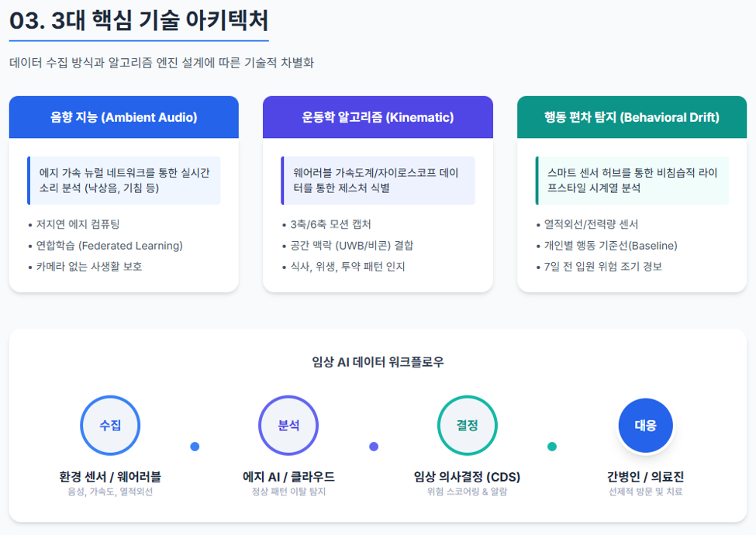
Task: Click the 공간 맥락 (UWB/비콘) 결합 bullet
Action: click(x=348, y=245)
